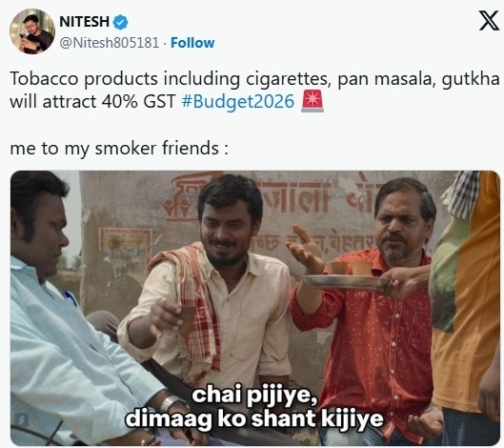
Task: Open the meme image in full view
Action: pos(255,308)
